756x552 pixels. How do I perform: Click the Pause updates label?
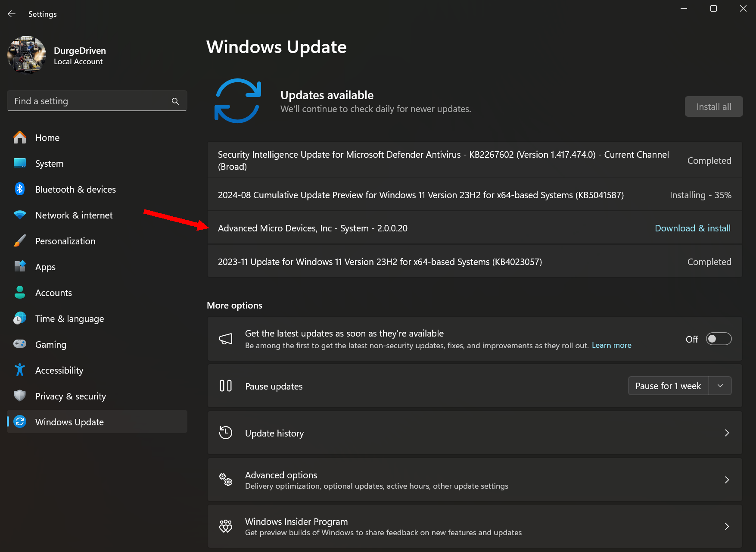[274, 386]
